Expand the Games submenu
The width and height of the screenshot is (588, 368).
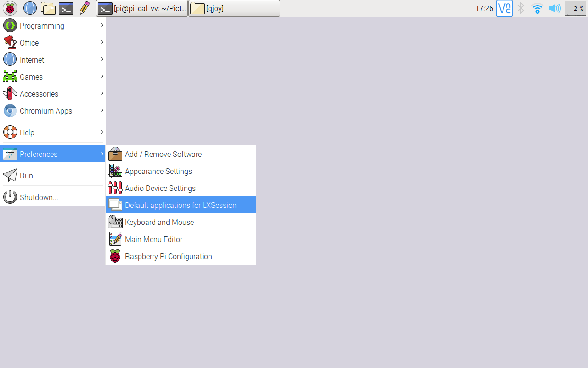30,76
